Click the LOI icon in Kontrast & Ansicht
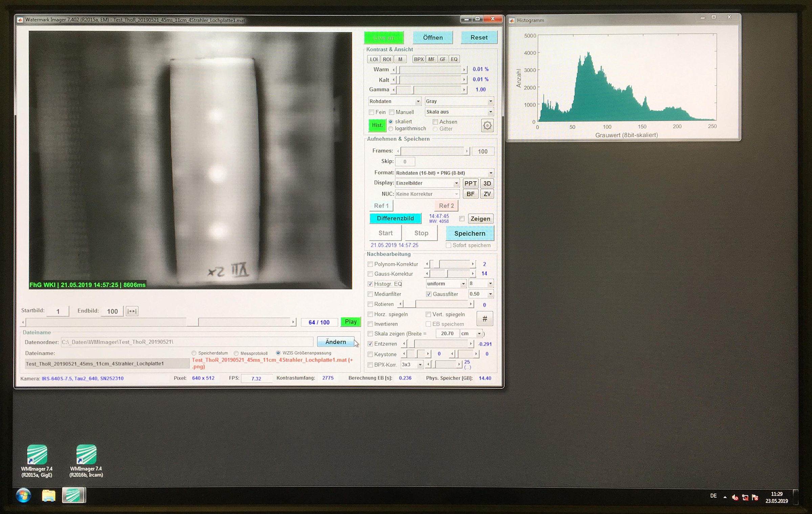The width and height of the screenshot is (812, 514). coord(372,59)
